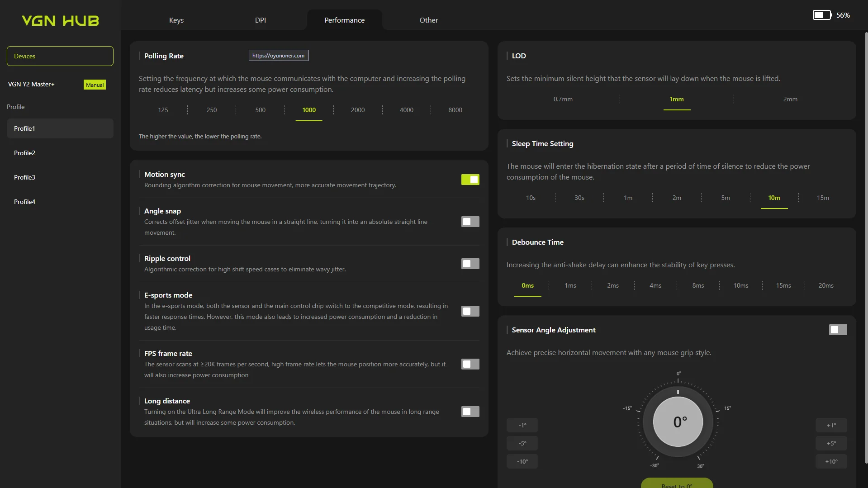Click the VGN HUB logo

coord(60,20)
